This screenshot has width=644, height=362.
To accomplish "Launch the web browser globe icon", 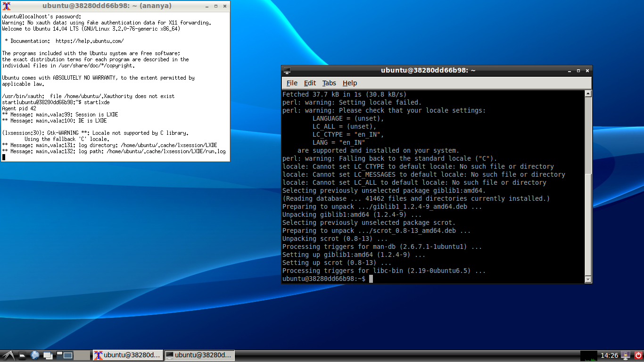I will (x=34, y=355).
